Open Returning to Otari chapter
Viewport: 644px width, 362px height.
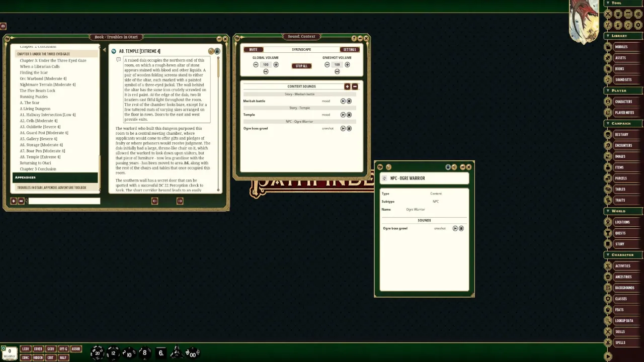pos(35,163)
